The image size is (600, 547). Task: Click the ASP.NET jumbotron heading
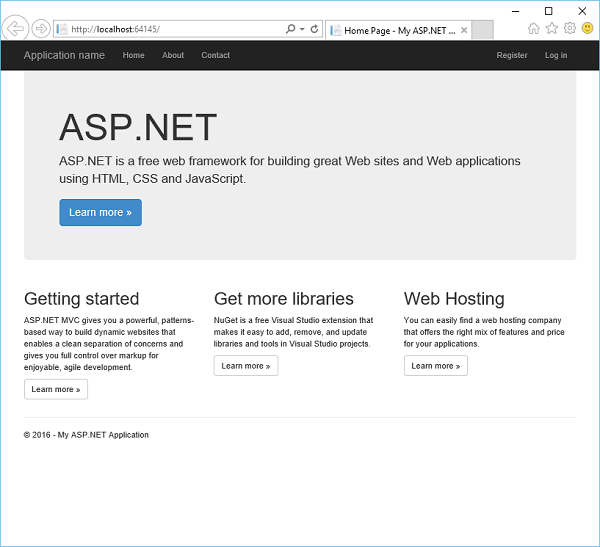pyautogui.click(x=138, y=127)
